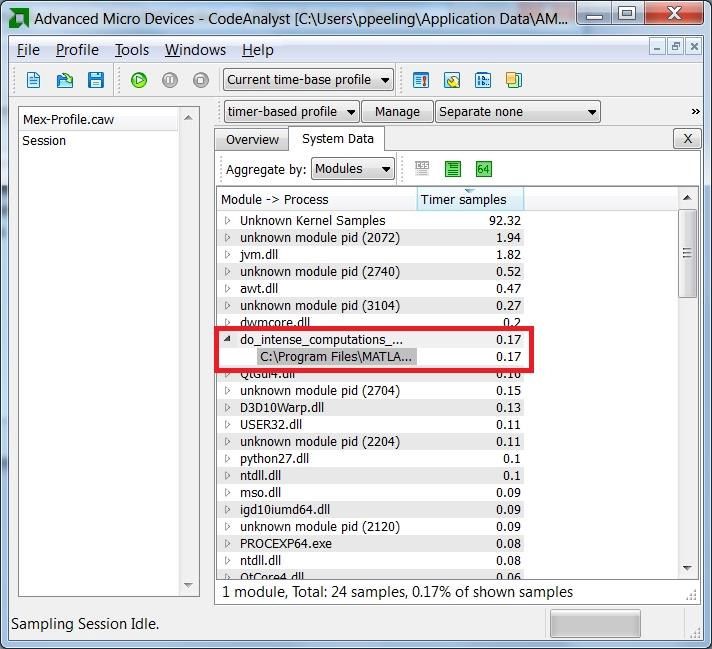Image resolution: width=712 pixels, height=649 pixels.
Task: Open the Windows menu
Action: point(195,50)
